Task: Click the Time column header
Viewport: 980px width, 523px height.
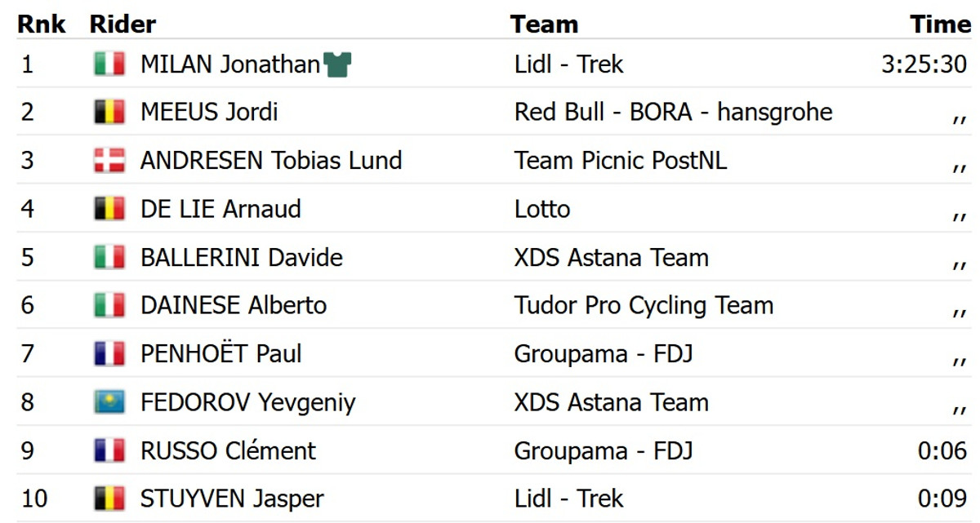Action: pyautogui.click(x=940, y=24)
